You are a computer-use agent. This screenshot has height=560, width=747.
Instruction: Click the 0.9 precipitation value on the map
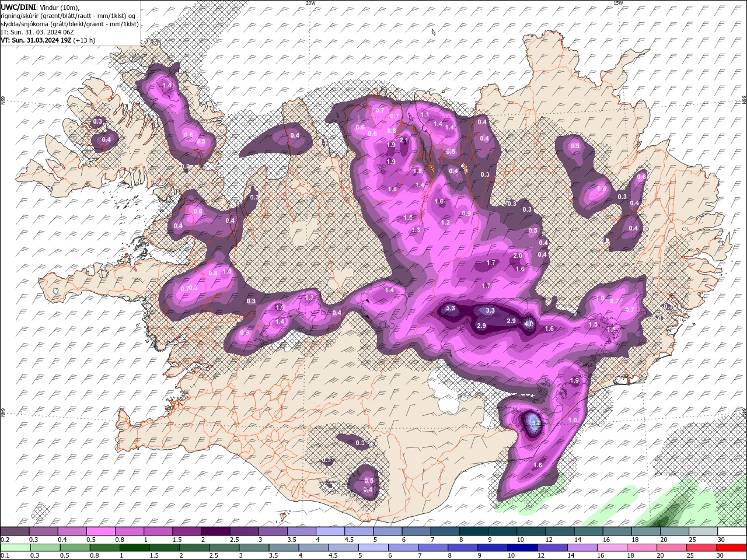[x=466, y=214]
